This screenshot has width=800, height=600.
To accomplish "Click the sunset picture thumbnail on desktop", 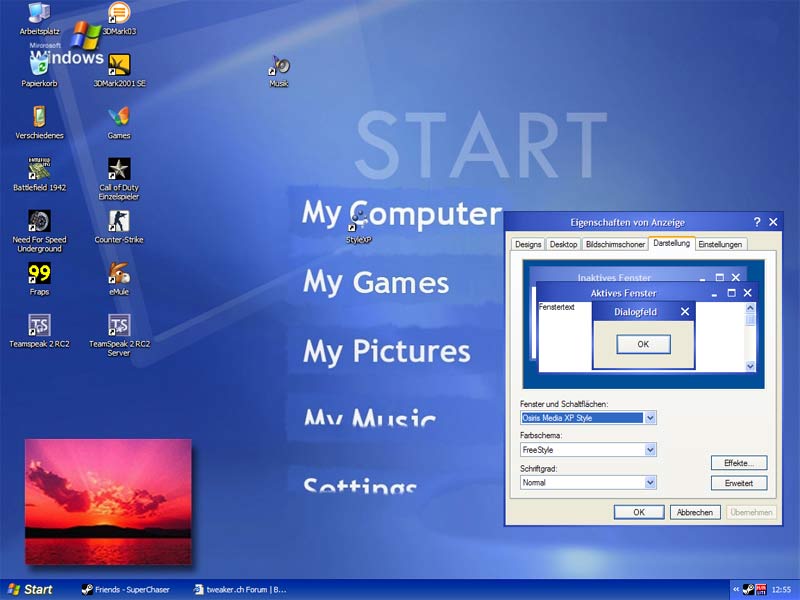I will (107, 502).
